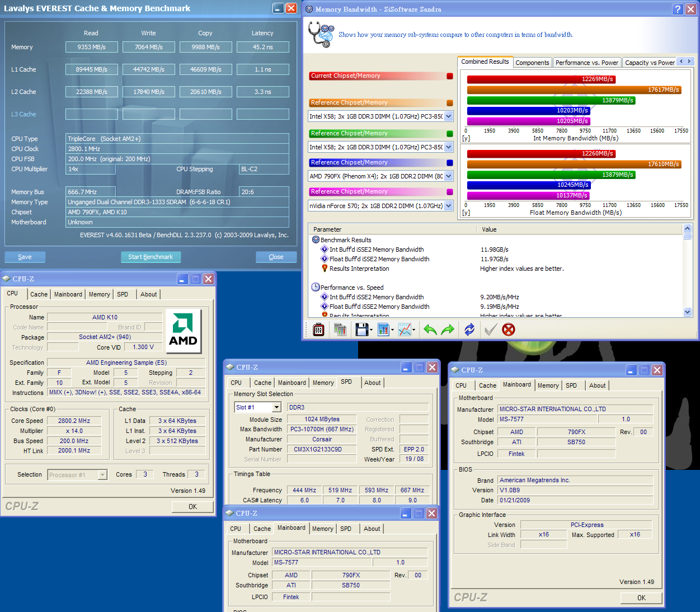Open the bar chart view icon
Screen dimensions: 700x612
click(x=383, y=329)
